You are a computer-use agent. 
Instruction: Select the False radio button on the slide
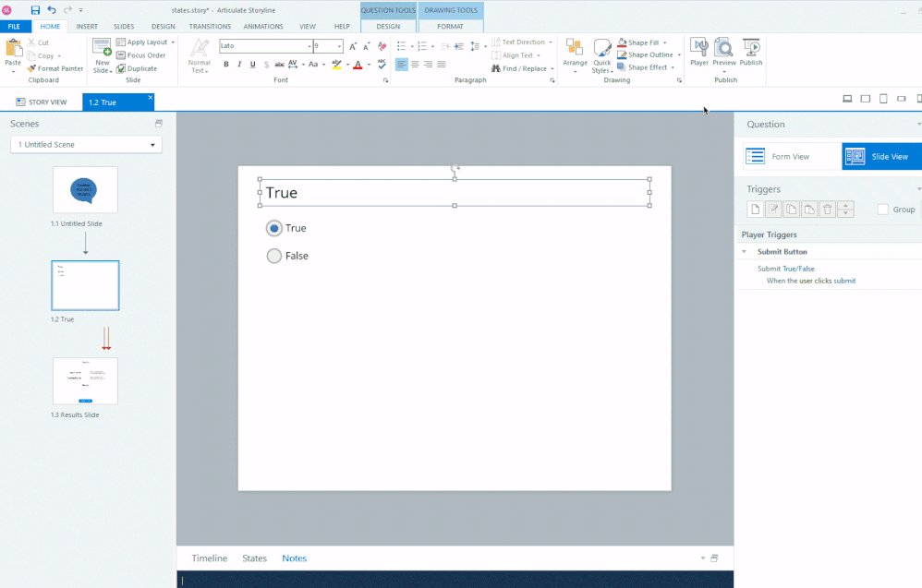[x=274, y=256]
